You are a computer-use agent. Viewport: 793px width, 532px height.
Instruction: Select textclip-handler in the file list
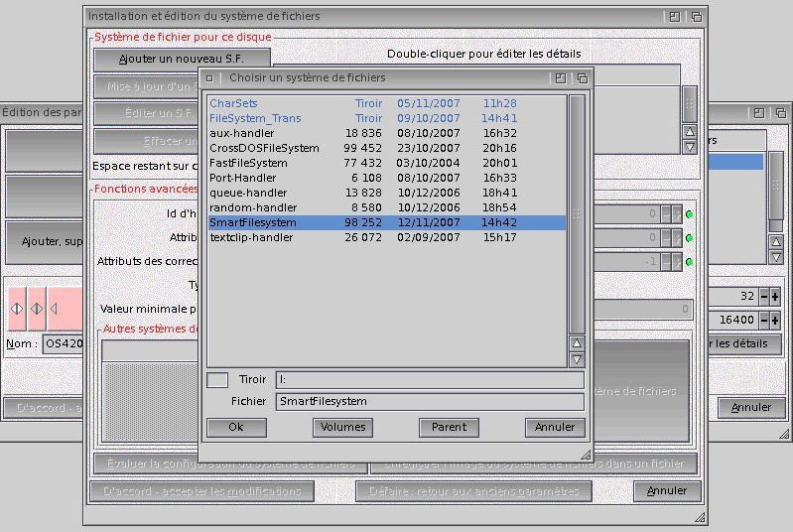pyautogui.click(x=387, y=237)
